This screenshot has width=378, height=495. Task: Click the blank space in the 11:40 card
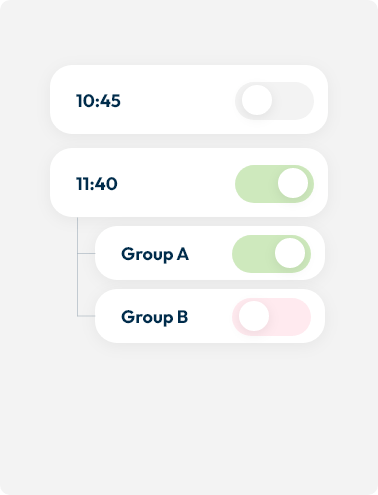point(177,183)
